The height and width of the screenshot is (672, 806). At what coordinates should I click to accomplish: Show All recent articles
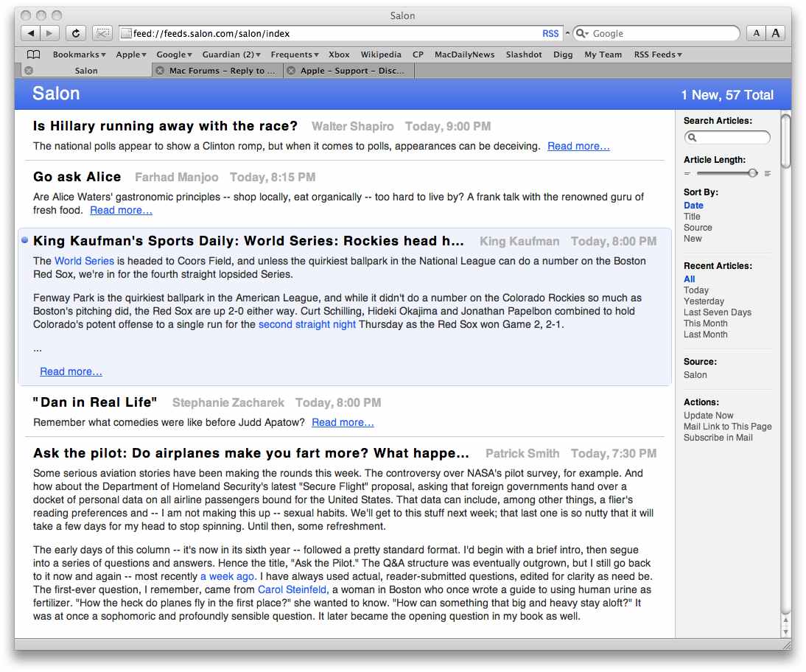point(690,279)
